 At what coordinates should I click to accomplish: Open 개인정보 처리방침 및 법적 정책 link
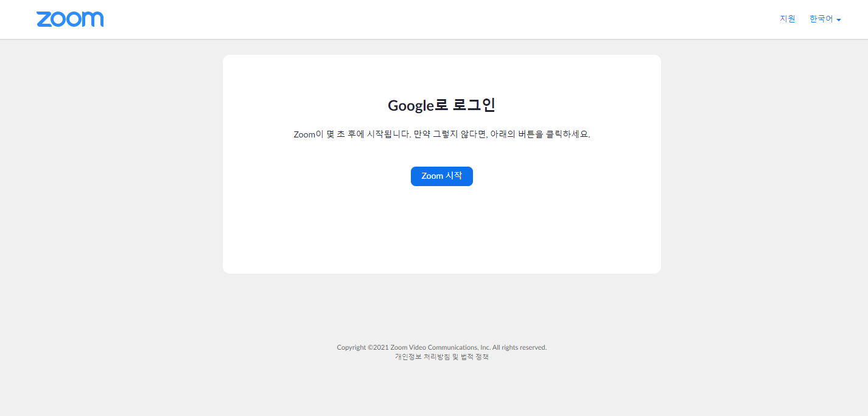[x=442, y=357]
